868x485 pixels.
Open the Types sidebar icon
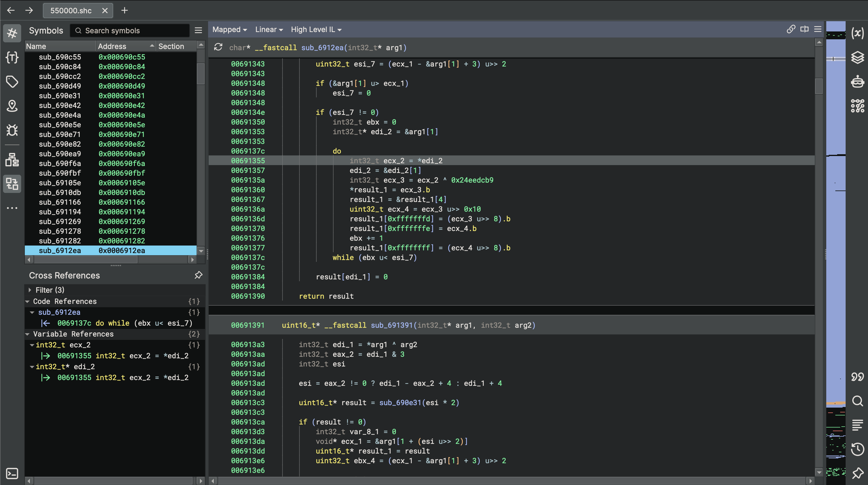(12, 57)
